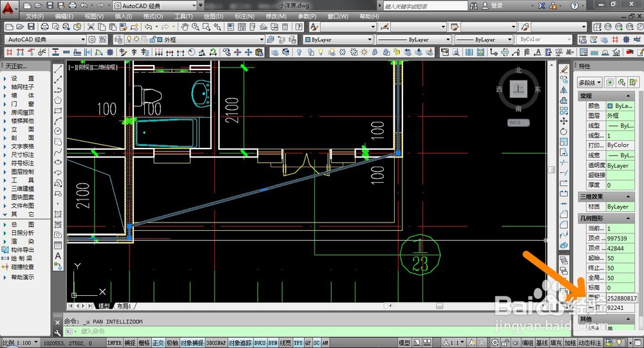Click the Cut scissors icon
Viewport: 644px width, 348px height.
(x=91, y=27)
